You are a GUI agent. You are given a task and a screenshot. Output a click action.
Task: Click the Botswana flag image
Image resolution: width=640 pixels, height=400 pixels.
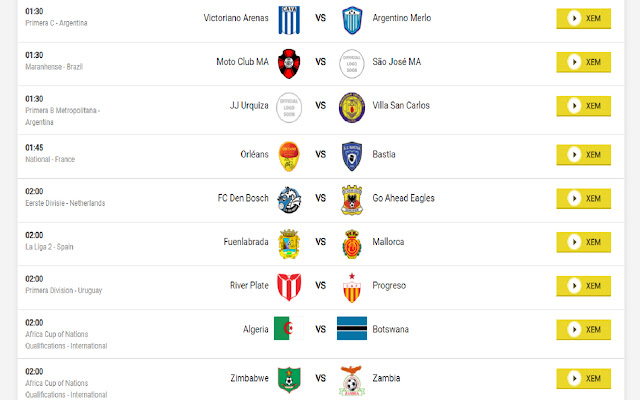(x=352, y=328)
